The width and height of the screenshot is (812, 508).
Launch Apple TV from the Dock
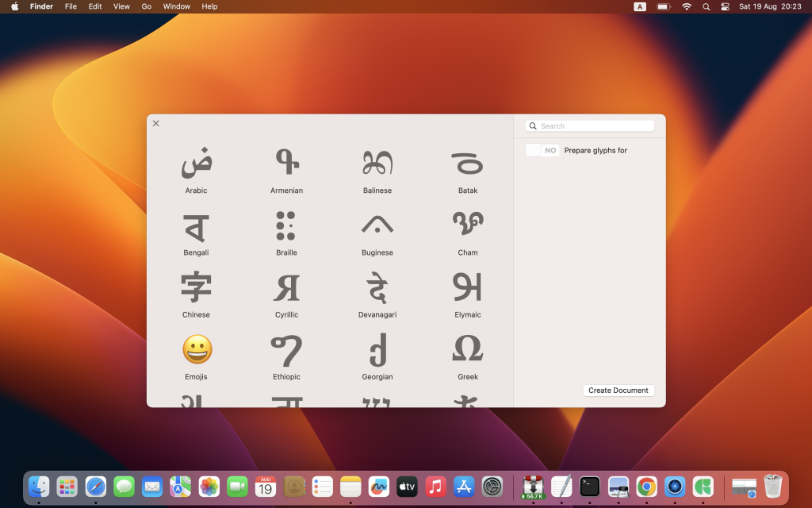pyautogui.click(x=407, y=487)
